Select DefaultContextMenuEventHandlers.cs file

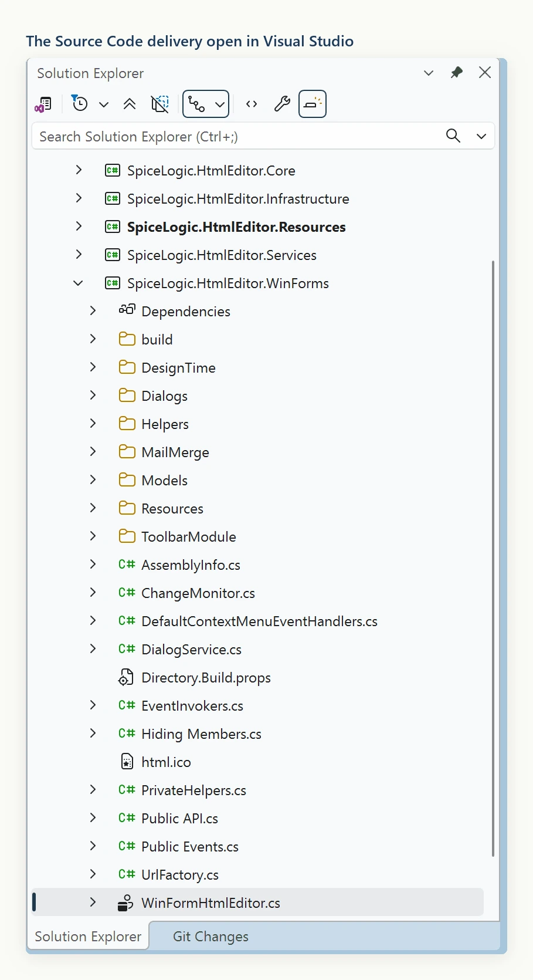(x=260, y=621)
